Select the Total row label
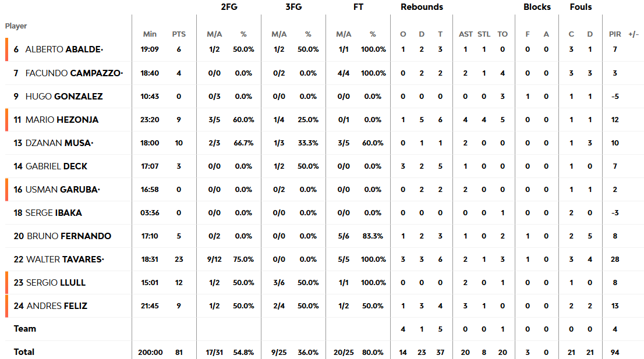644x359 pixels. [24, 352]
